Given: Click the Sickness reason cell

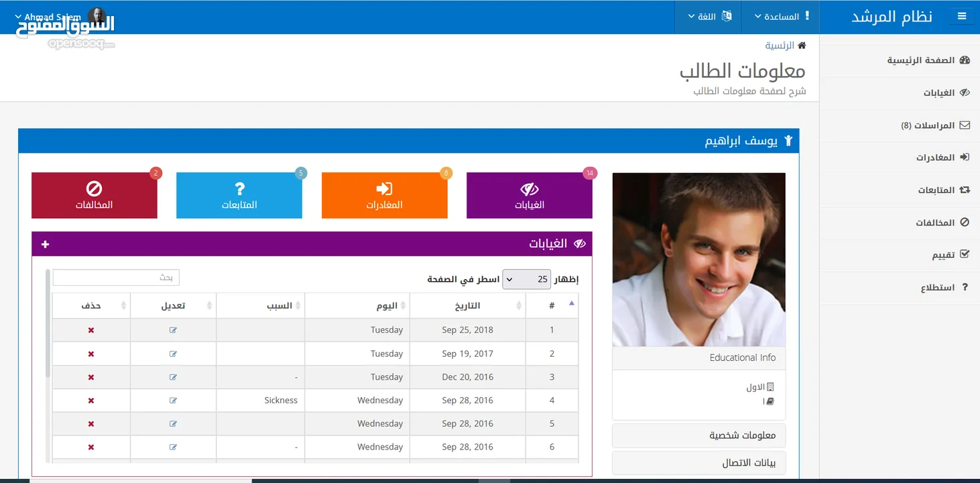Looking at the screenshot, I should pyautogui.click(x=260, y=400).
